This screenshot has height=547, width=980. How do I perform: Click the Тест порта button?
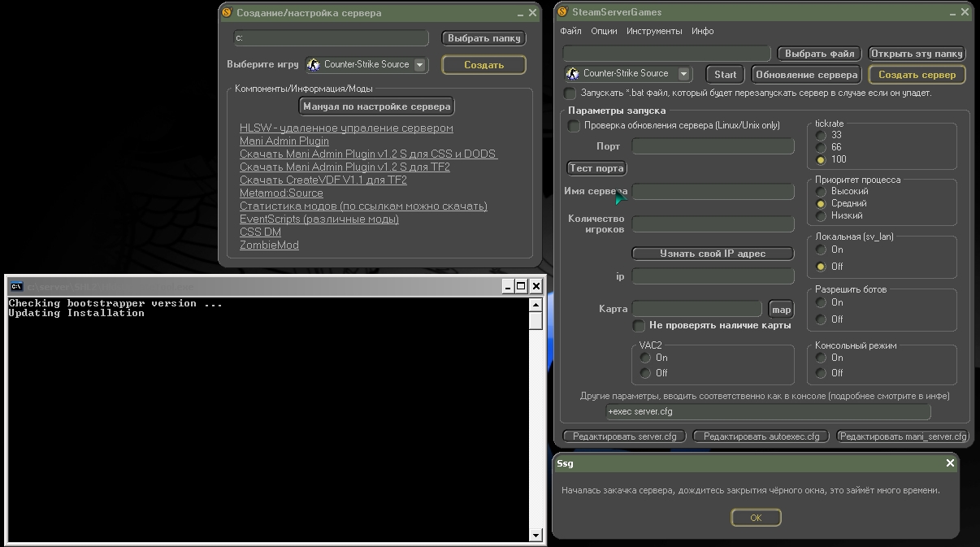pyautogui.click(x=596, y=168)
